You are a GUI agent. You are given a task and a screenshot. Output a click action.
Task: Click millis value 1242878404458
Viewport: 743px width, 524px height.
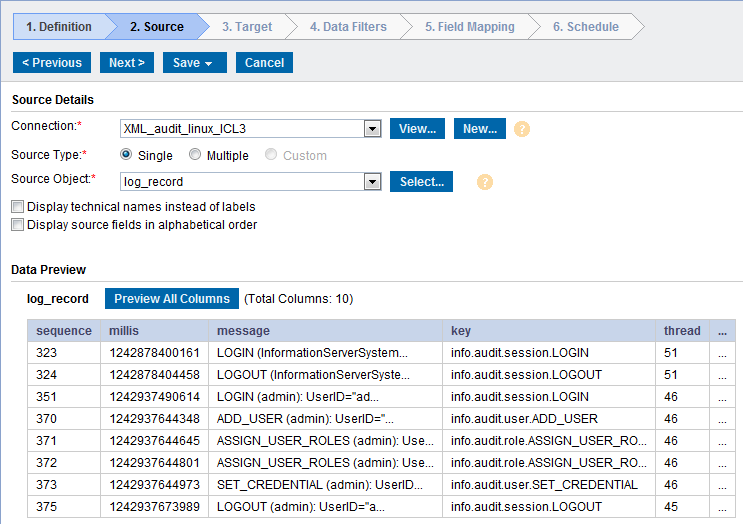pyautogui.click(x=154, y=375)
